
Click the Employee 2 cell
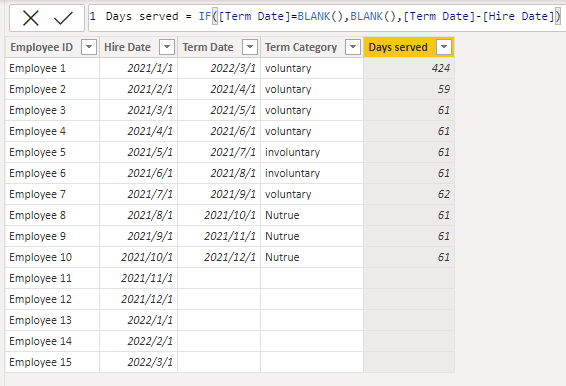[52, 89]
